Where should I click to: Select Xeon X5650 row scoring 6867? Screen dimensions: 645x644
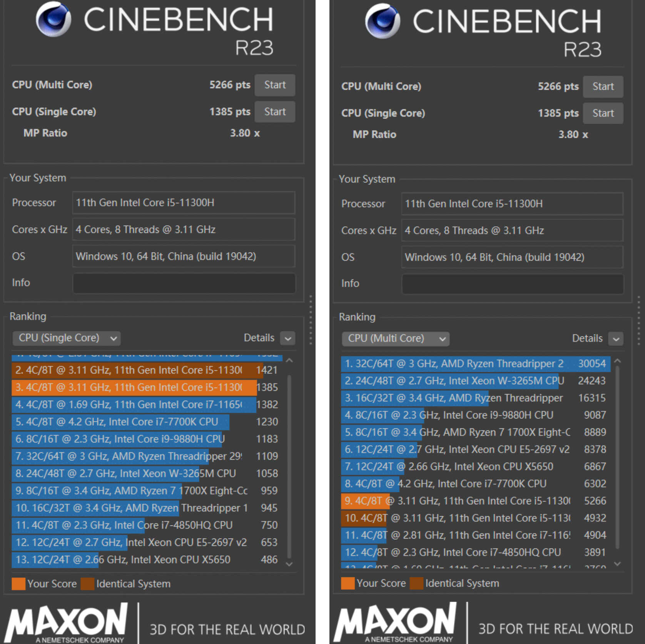[476, 467]
